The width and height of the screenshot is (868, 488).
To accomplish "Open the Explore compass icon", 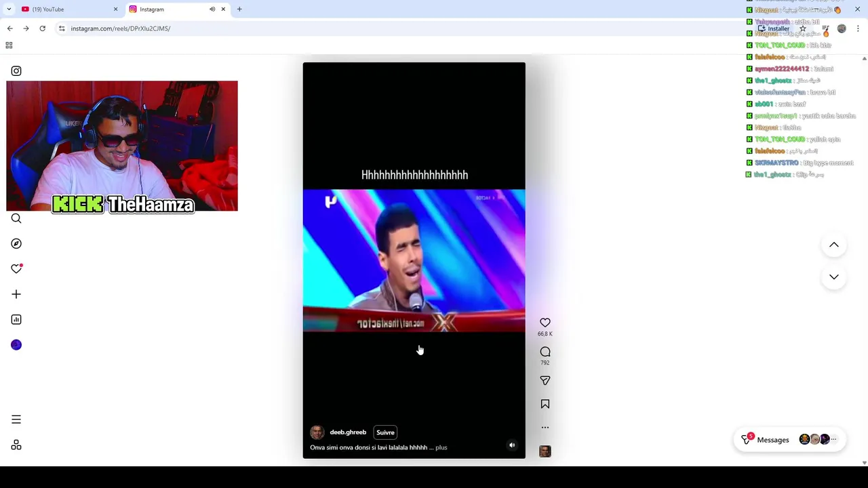I will coord(16,243).
